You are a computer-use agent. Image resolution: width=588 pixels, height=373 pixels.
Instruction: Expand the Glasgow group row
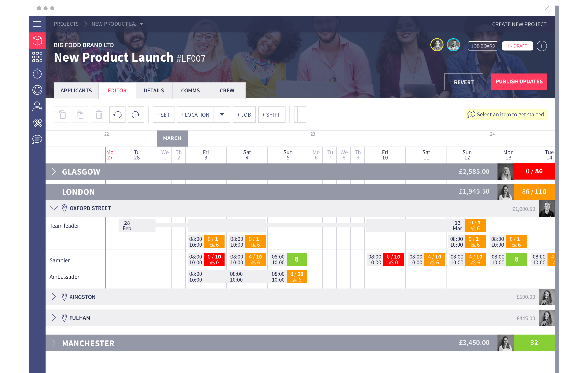click(54, 172)
